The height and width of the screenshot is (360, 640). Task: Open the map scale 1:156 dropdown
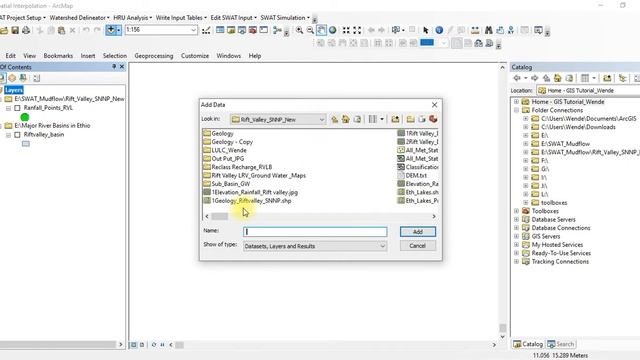pos(193,30)
